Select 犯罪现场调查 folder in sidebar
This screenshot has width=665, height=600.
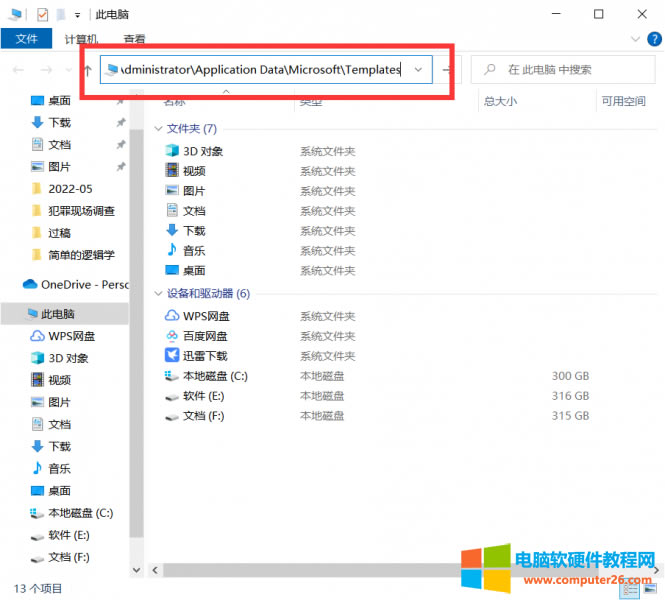point(80,211)
